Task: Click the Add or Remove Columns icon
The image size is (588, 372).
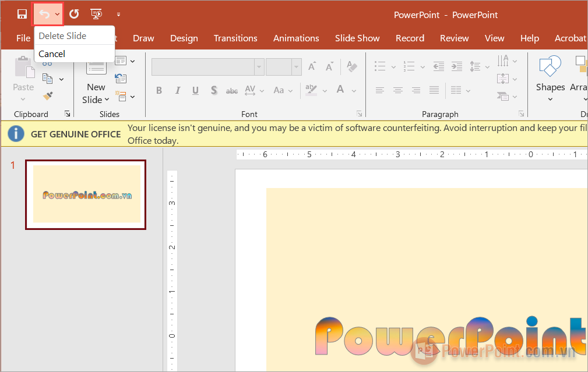Action: (x=456, y=90)
